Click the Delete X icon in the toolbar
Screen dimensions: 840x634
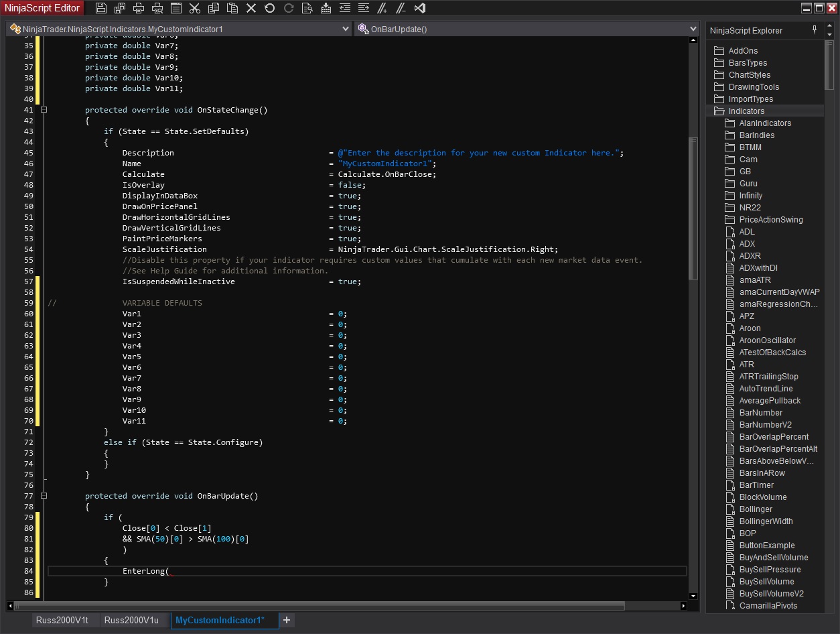coord(251,8)
